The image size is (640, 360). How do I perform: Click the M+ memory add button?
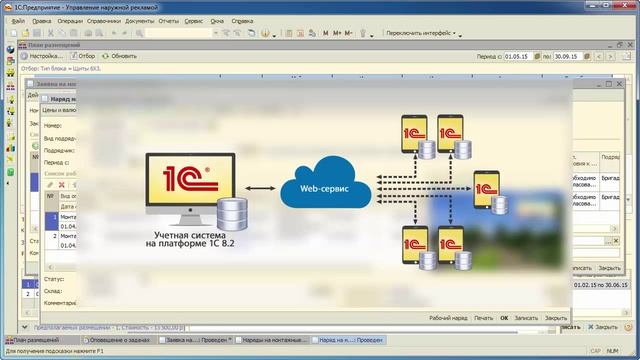coord(337,33)
